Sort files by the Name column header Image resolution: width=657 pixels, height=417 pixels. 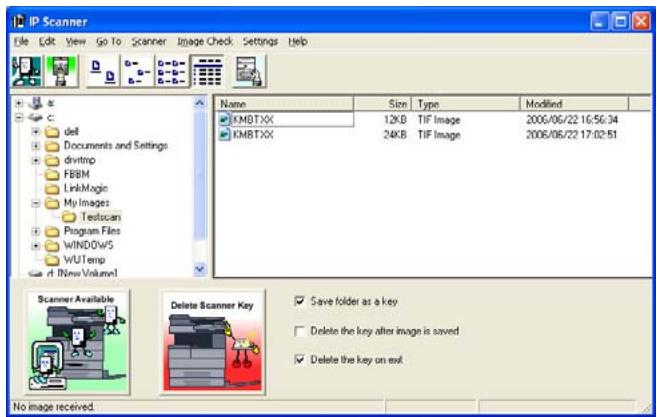(x=284, y=104)
